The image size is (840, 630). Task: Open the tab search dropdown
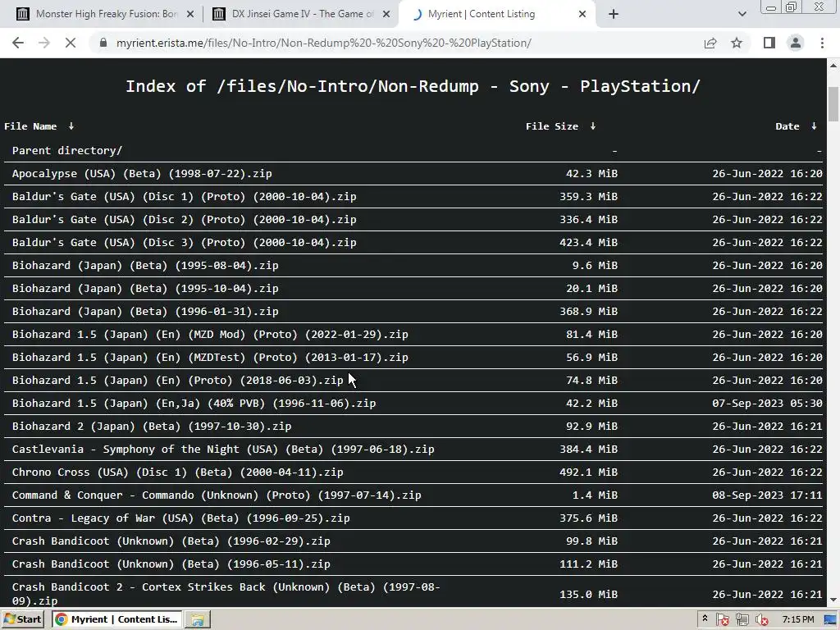click(x=742, y=15)
